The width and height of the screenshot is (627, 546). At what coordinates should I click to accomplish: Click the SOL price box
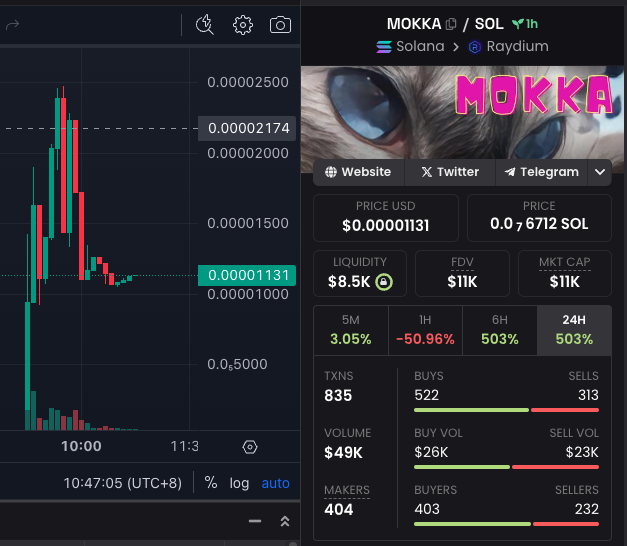(x=539, y=218)
